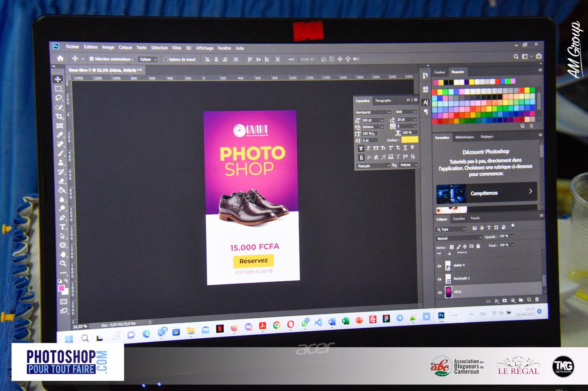Click the layer effects fx icon

click(497, 301)
